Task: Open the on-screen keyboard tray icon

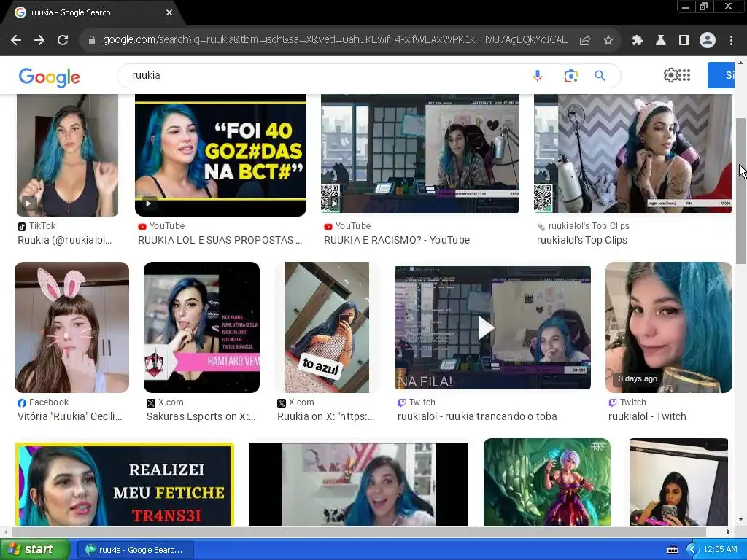Action: [672, 550]
